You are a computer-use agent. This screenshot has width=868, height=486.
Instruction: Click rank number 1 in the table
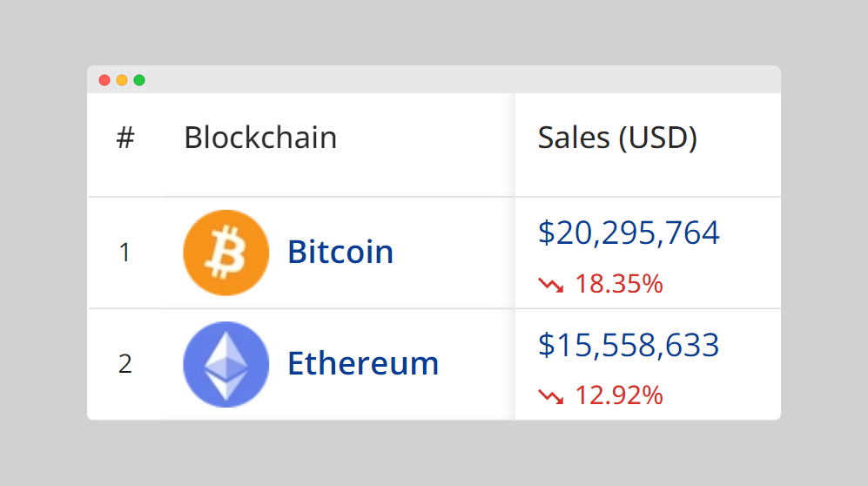(x=124, y=253)
